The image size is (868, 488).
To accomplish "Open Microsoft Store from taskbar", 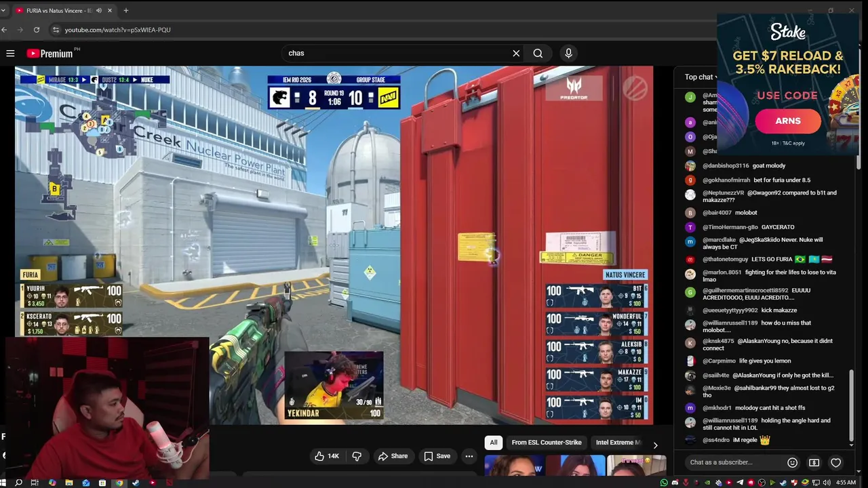I will (102, 483).
